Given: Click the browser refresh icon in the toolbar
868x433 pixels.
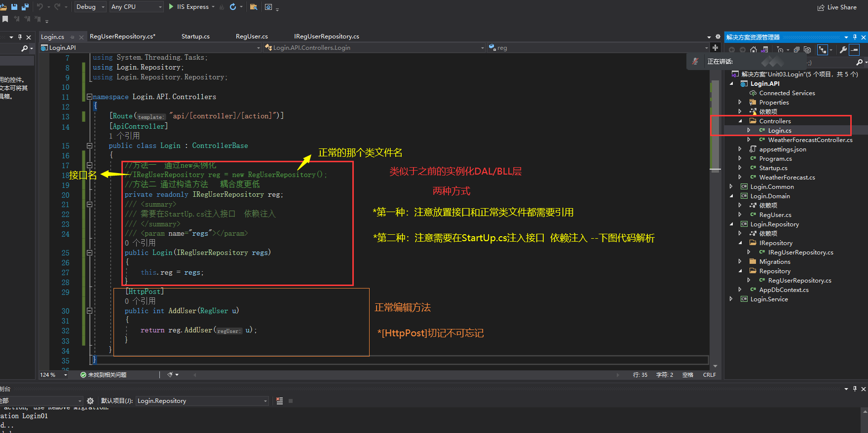Looking at the screenshot, I should click(x=233, y=7).
